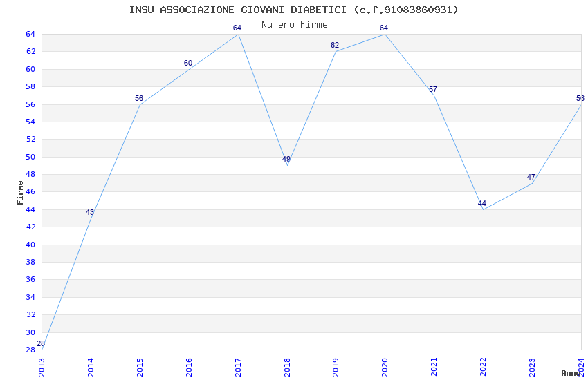Select the 2017 year label on x-axis

point(238,368)
